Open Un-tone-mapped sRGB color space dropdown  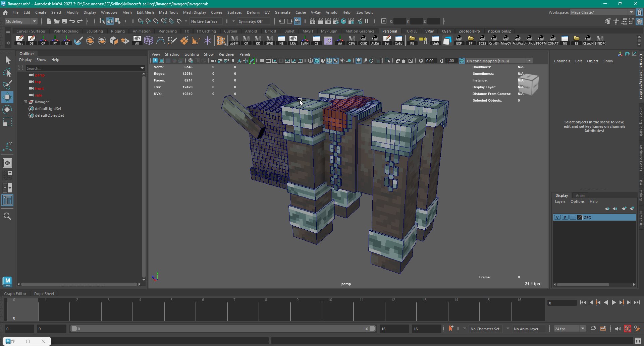(x=499, y=61)
